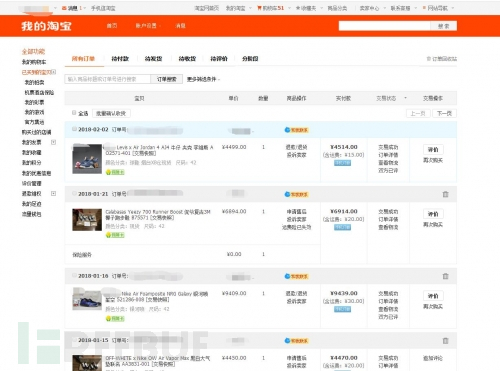Switch to the all orders tab
The image size is (500, 371).
[83, 59]
